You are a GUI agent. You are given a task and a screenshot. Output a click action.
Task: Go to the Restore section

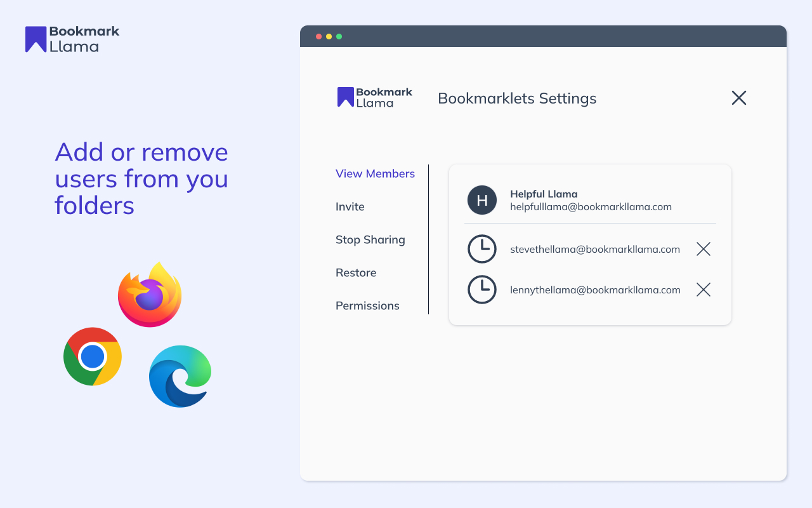point(356,272)
